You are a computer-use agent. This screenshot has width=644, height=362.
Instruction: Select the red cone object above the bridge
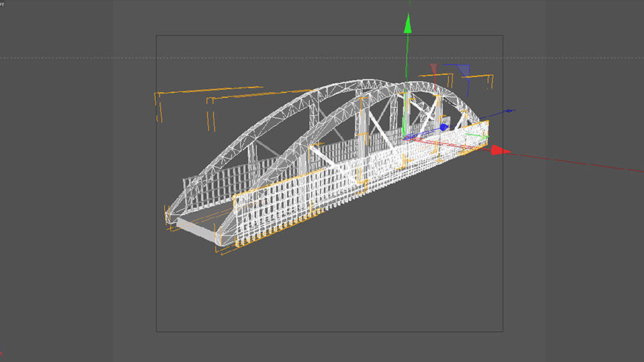tap(434, 68)
